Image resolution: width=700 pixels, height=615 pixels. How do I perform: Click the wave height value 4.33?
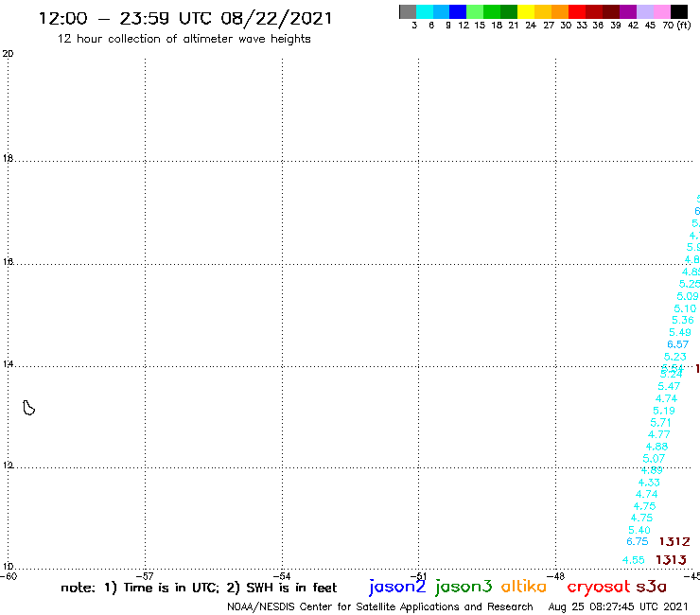pyautogui.click(x=649, y=483)
